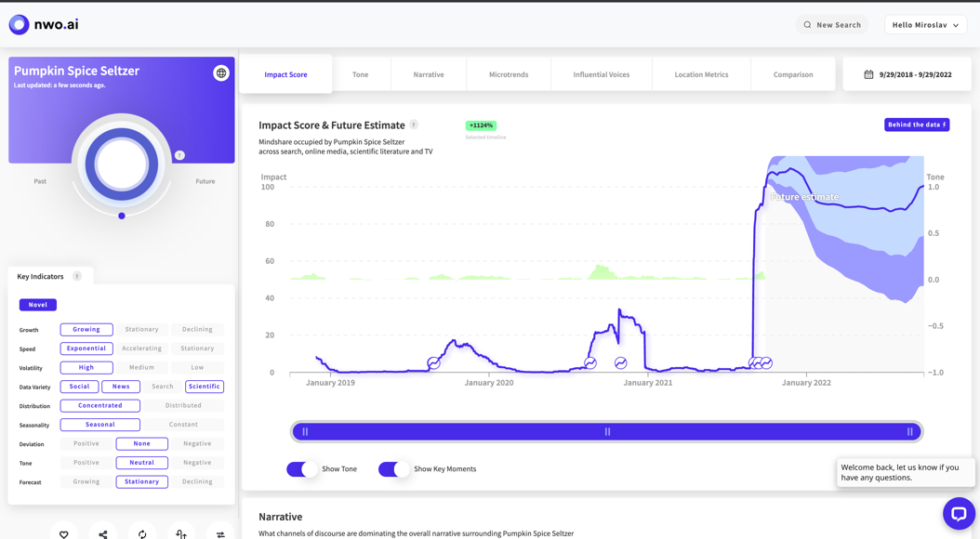
Task: Open the chat bubble widget
Action: [x=959, y=513]
